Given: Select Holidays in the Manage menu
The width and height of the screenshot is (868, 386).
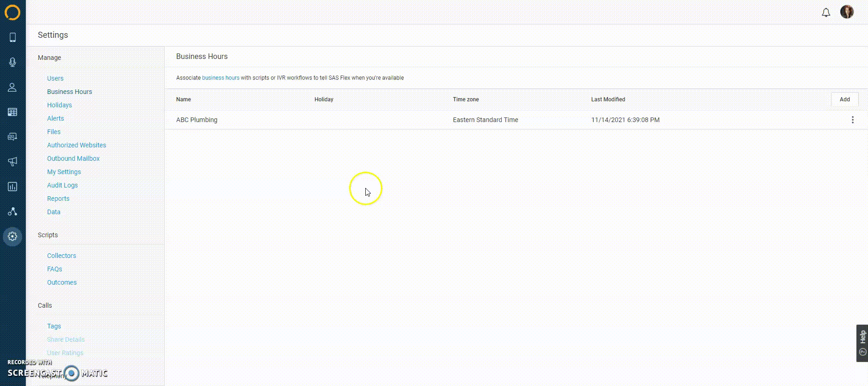Looking at the screenshot, I should [59, 105].
